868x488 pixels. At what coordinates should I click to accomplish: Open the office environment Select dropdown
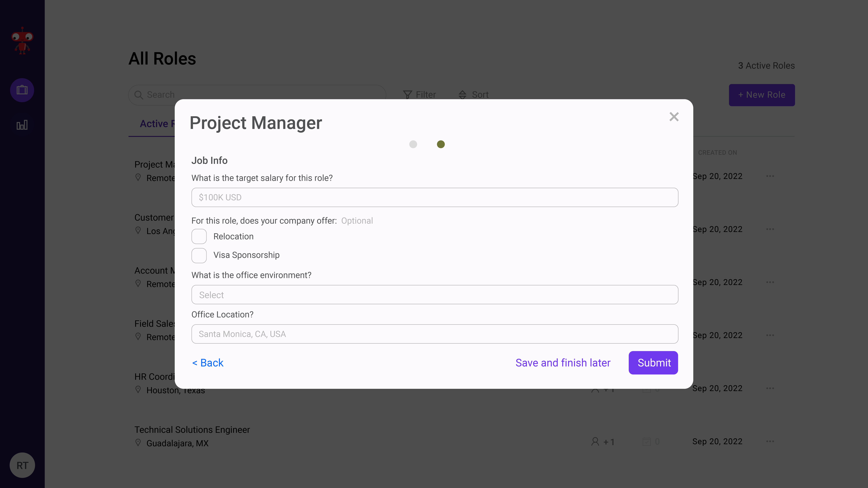click(434, 294)
